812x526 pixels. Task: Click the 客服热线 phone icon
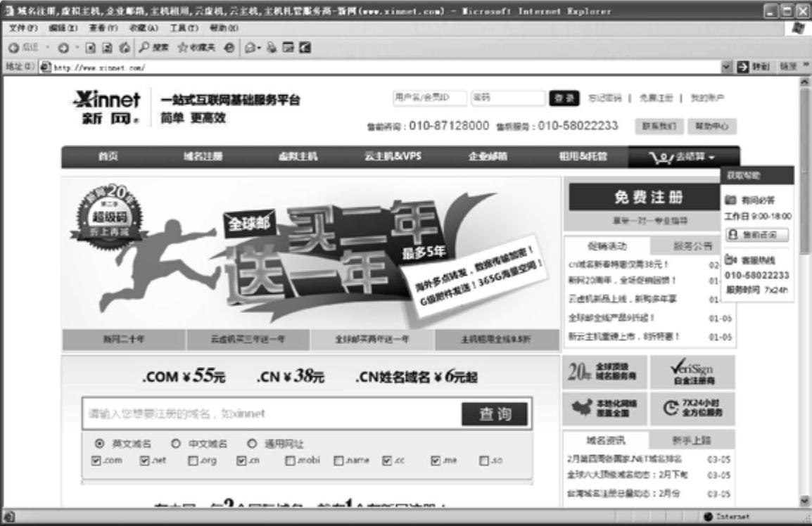coord(730,260)
